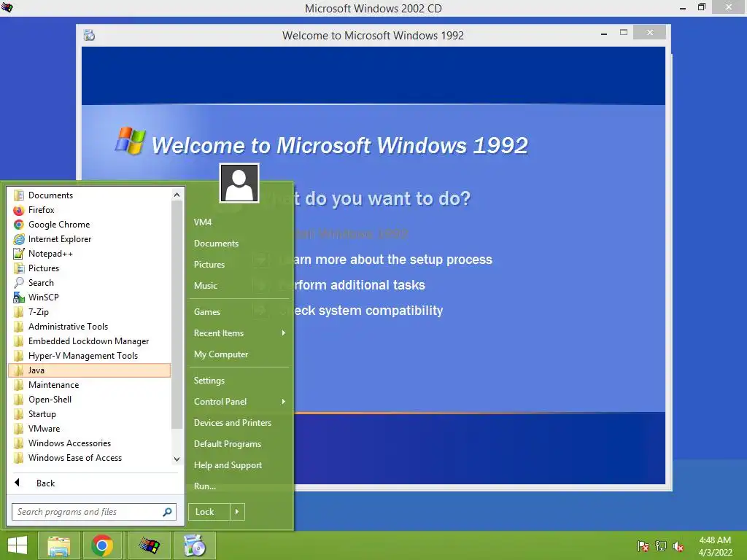
Task: Open File Explorer from the taskbar
Action: 58,545
